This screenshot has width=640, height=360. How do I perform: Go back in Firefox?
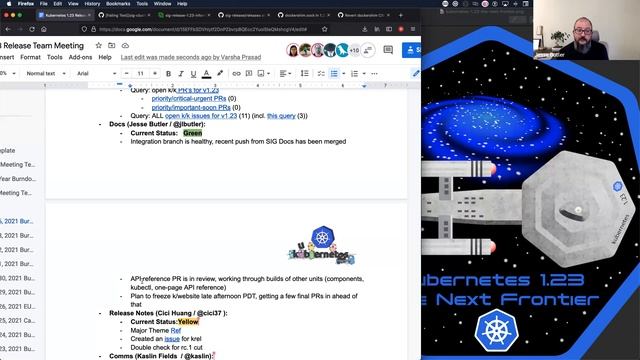point(8,29)
